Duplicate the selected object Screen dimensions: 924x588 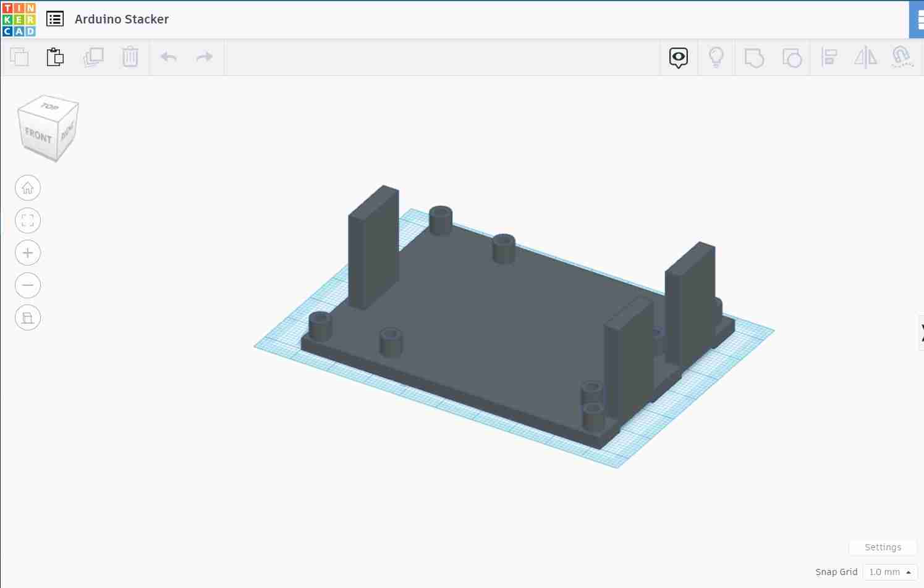[93, 57]
